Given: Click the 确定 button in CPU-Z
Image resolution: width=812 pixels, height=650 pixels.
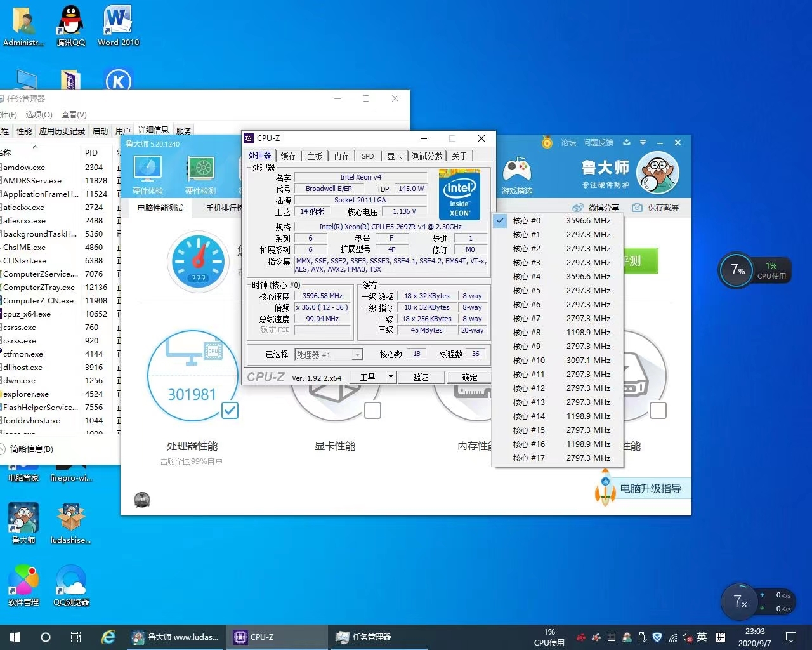Looking at the screenshot, I should coord(469,377).
